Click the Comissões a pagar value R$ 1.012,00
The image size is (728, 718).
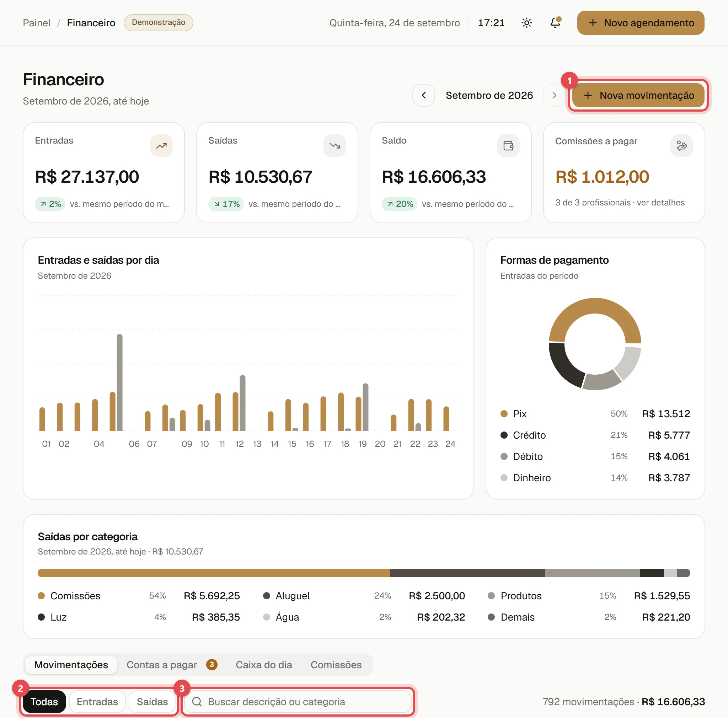[x=602, y=177]
